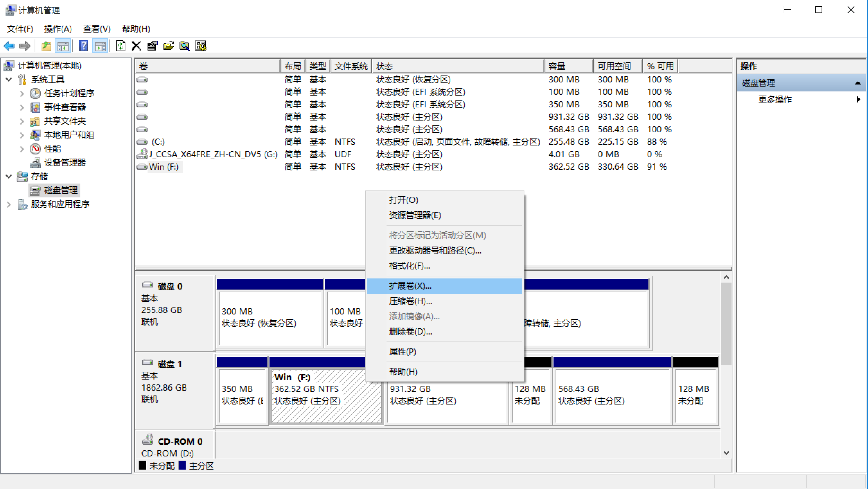
Task: Expand the 事件查看器 node
Action: [x=22, y=107]
